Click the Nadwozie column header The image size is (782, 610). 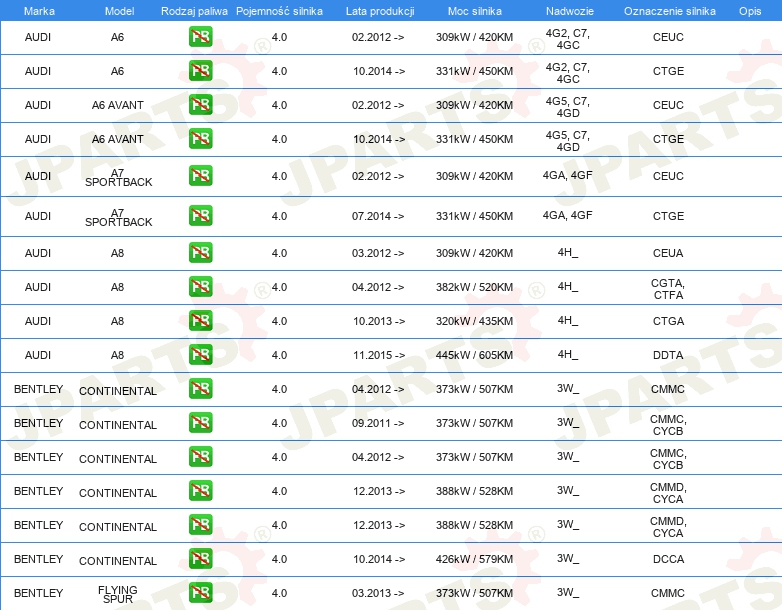tap(570, 11)
